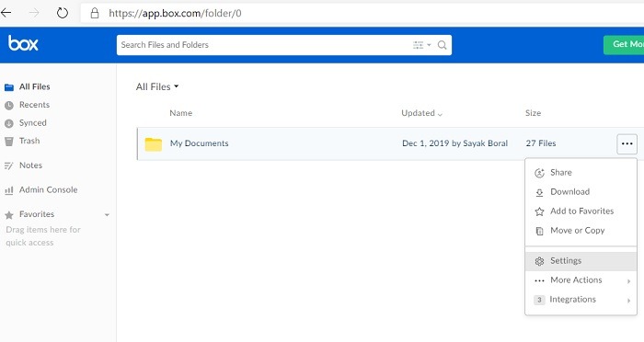
Task: Open Settings from the context menu
Action: 581,261
